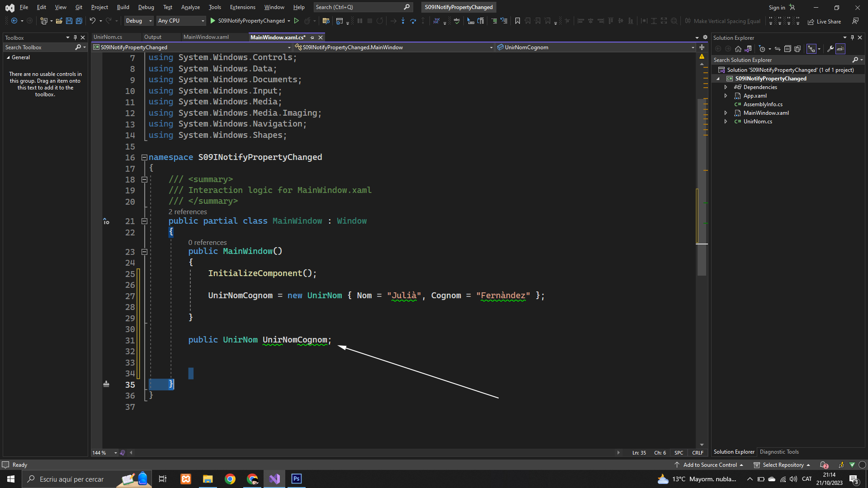Viewport: 868px width, 488px height.
Task: Expand the Dependencies tree node
Action: click(x=726, y=87)
